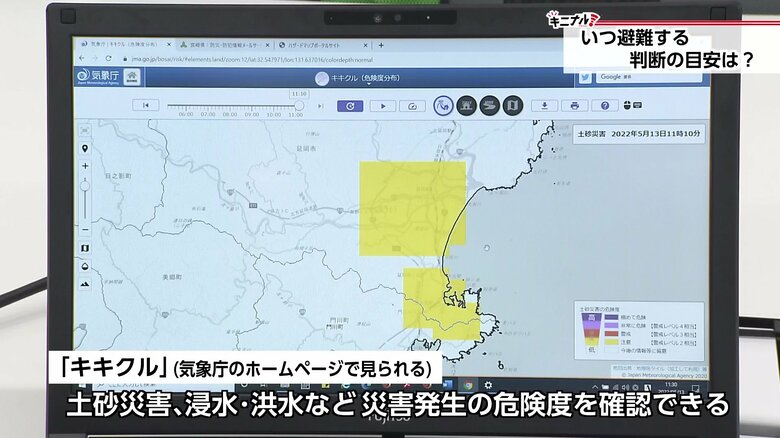Click the taskbar volume speaker icon

click(x=625, y=387)
